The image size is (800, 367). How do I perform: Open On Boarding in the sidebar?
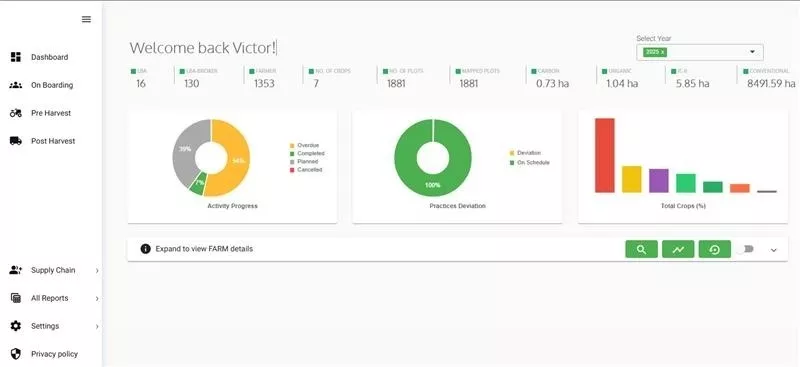point(52,85)
